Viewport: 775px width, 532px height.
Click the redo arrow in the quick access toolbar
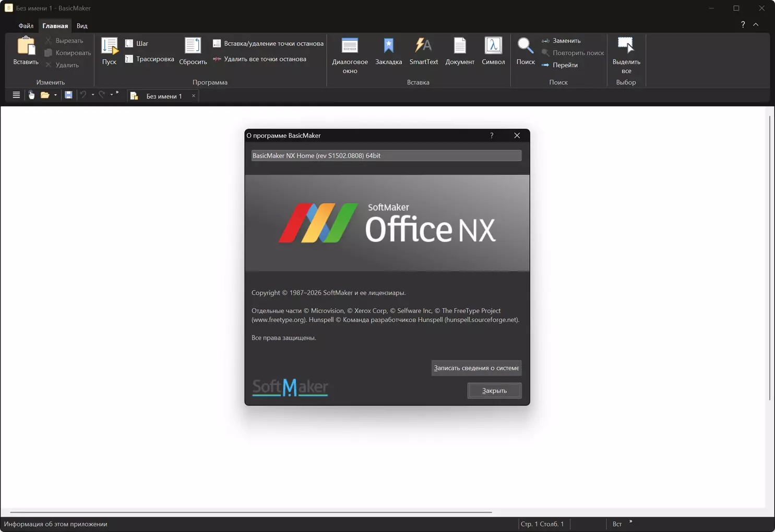click(102, 95)
